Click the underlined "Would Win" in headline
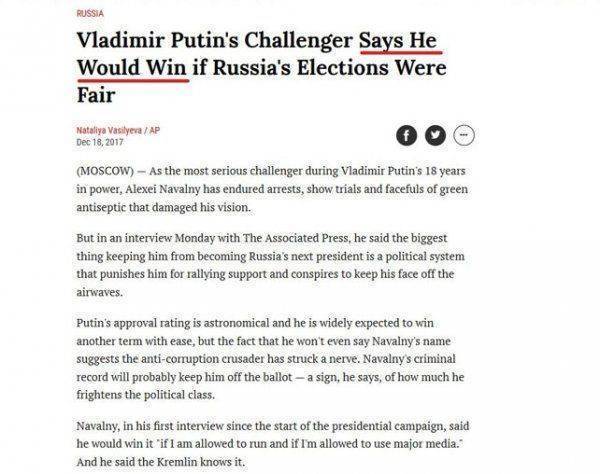This screenshot has width=600, height=474. (x=132, y=71)
